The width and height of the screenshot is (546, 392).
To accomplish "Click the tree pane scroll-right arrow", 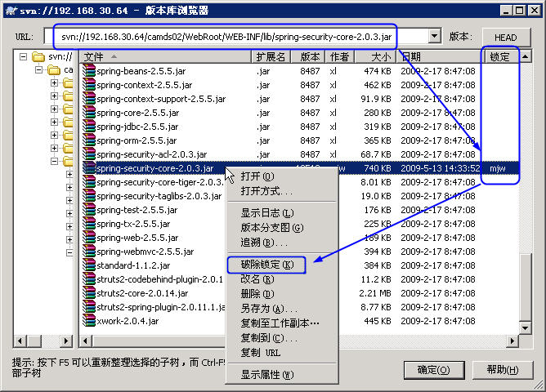I will (65, 341).
